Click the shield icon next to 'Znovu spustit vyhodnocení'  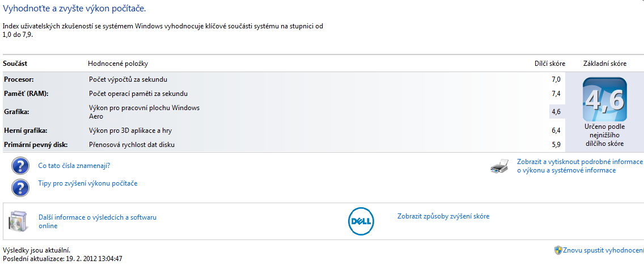pyautogui.click(x=558, y=250)
